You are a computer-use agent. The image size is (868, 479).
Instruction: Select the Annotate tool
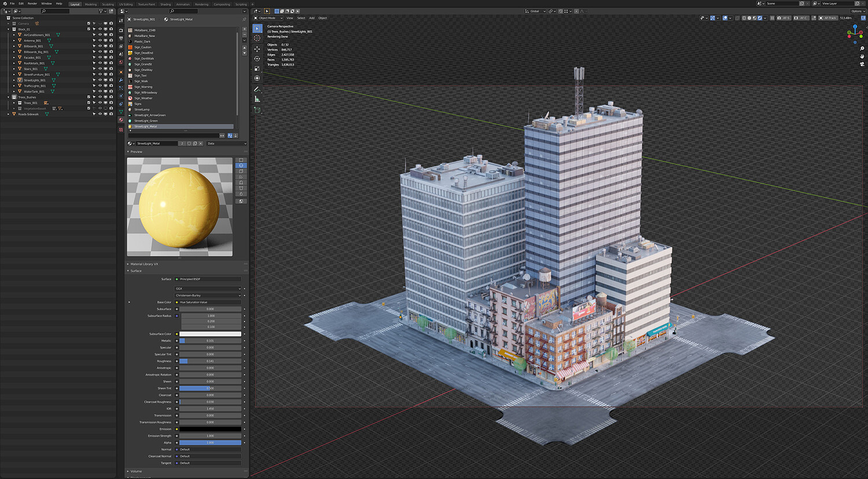(258, 89)
